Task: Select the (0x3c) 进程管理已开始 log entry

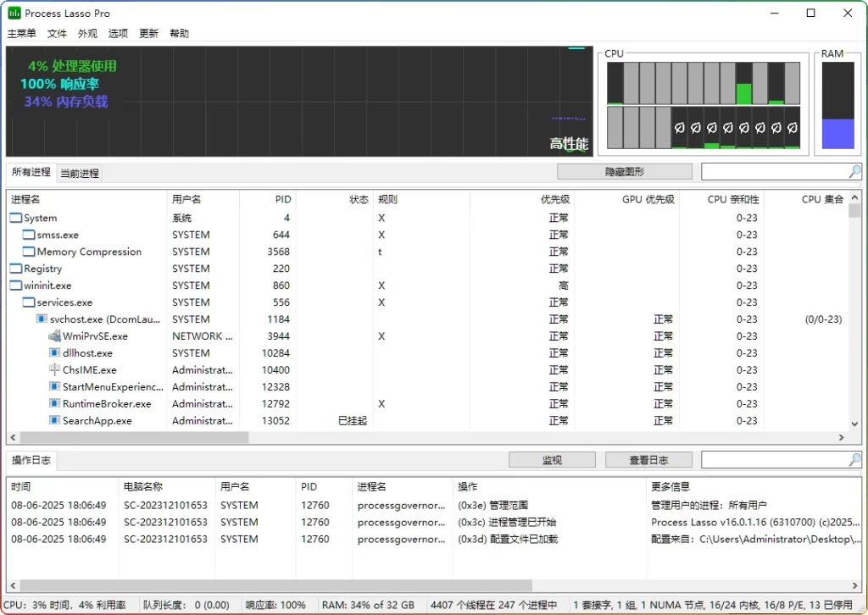Action: click(x=435, y=522)
